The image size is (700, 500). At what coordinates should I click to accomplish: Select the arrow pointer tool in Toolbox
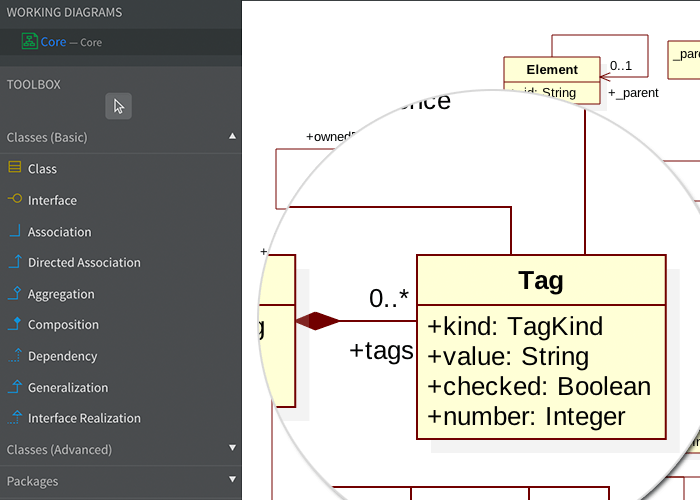point(118,106)
